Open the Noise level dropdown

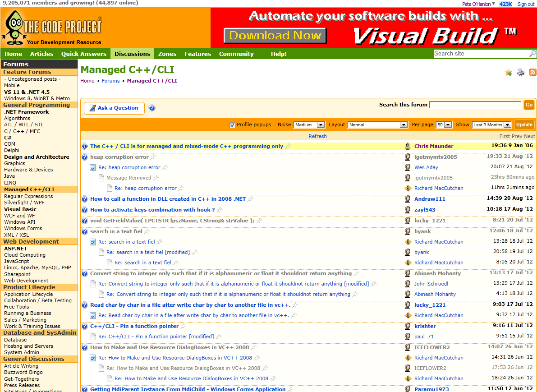[x=309, y=125]
